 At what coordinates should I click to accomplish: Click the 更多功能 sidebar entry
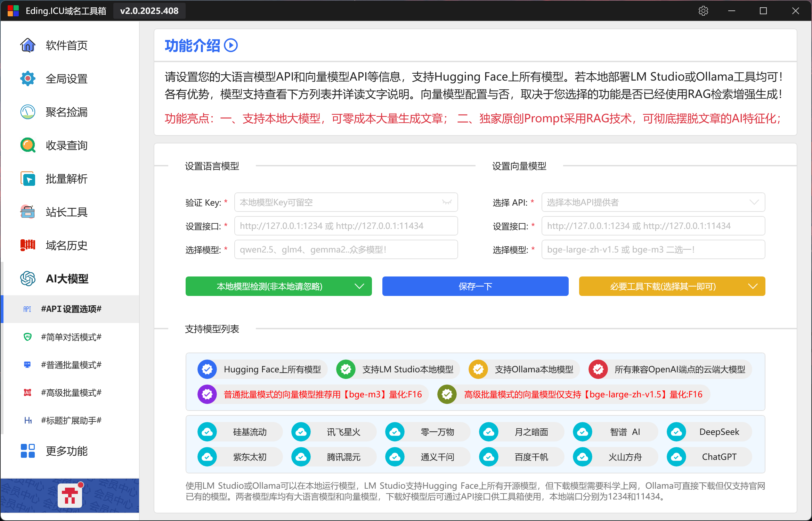point(67,451)
